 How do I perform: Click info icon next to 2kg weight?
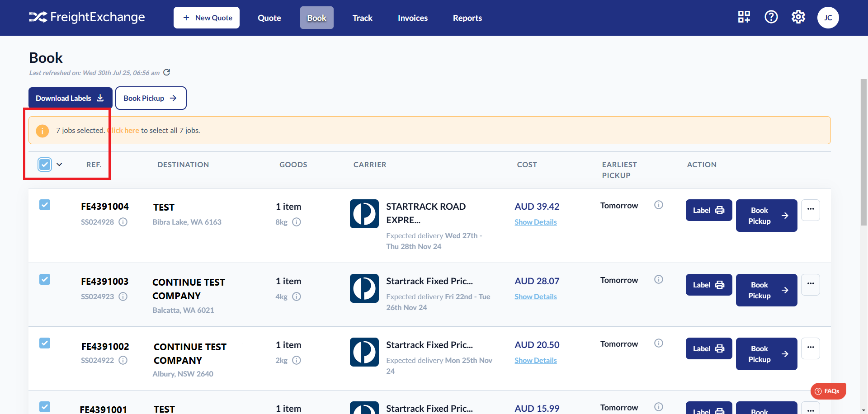(x=297, y=360)
